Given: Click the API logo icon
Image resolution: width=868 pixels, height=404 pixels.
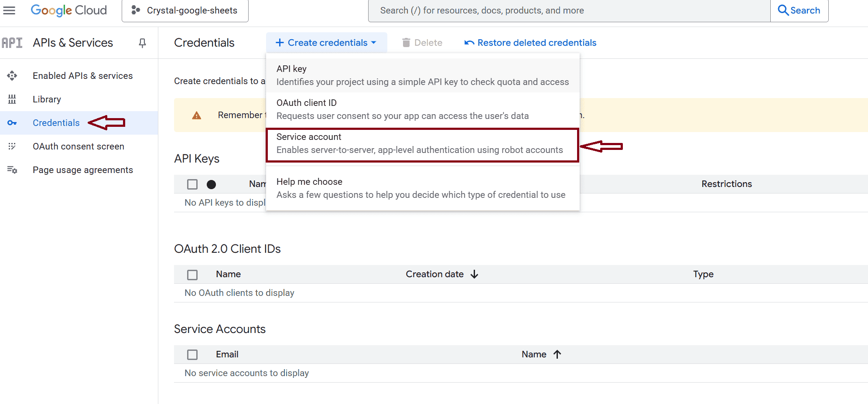Looking at the screenshot, I should click(x=12, y=43).
